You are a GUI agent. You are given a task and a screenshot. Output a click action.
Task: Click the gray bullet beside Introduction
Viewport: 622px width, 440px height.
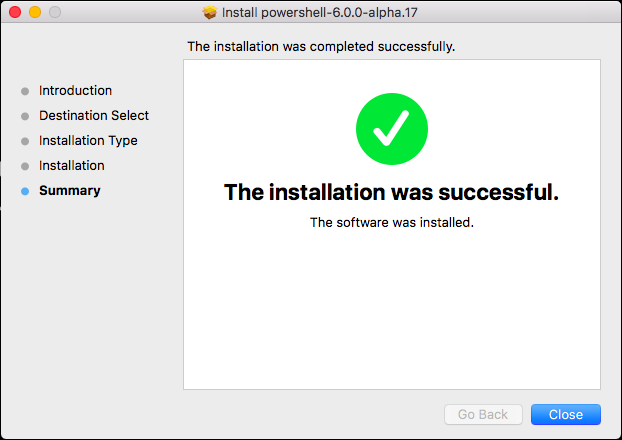[25, 91]
